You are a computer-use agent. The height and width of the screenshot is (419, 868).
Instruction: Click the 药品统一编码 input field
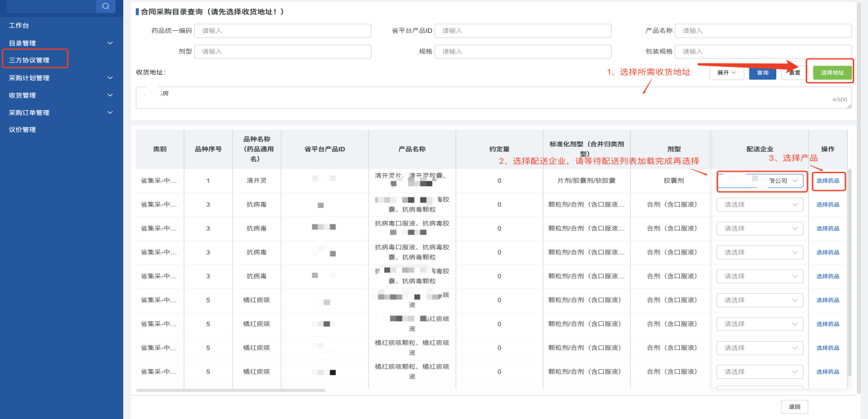(x=284, y=31)
